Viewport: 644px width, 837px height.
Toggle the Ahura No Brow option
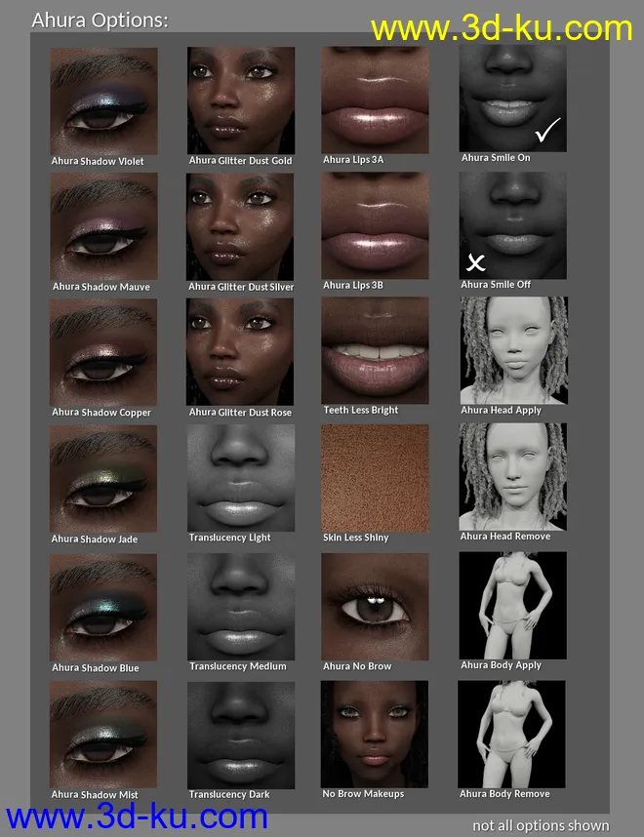tap(376, 607)
